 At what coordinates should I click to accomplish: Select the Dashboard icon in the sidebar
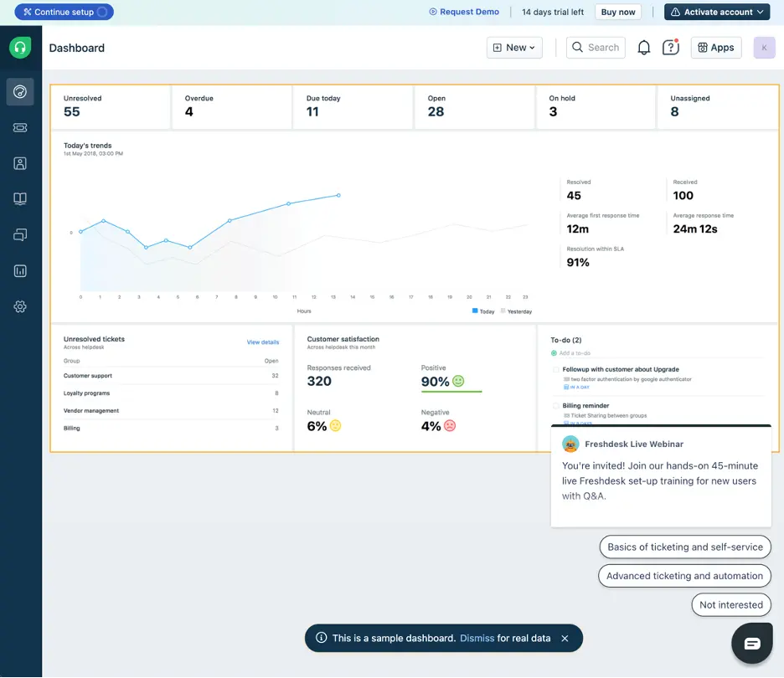pyautogui.click(x=20, y=92)
